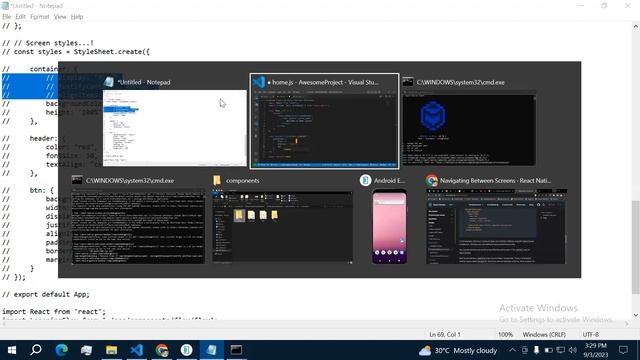Open taskbar Search

pyautogui.click(x=36, y=350)
